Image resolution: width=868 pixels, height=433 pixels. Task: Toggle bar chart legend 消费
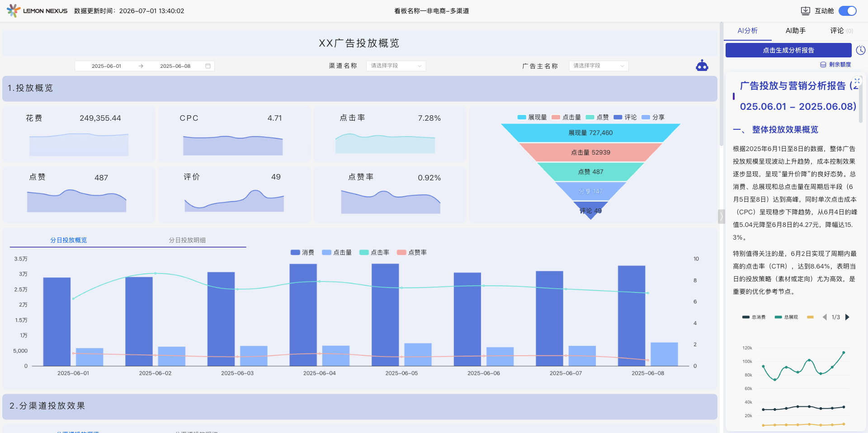tap(302, 252)
